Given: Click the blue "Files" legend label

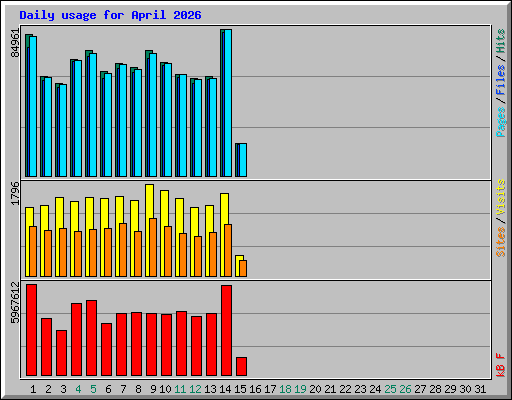Looking at the screenshot, I should [x=500, y=79].
